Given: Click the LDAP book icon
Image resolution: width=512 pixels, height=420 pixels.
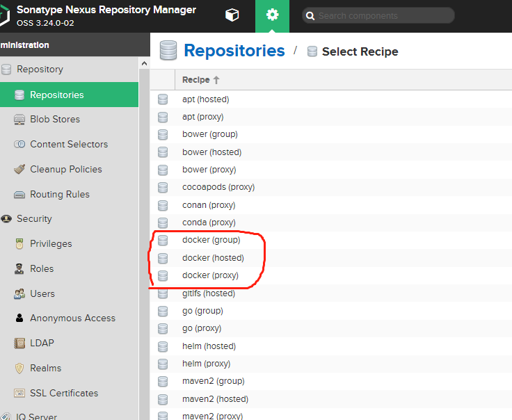Looking at the screenshot, I should (19, 343).
